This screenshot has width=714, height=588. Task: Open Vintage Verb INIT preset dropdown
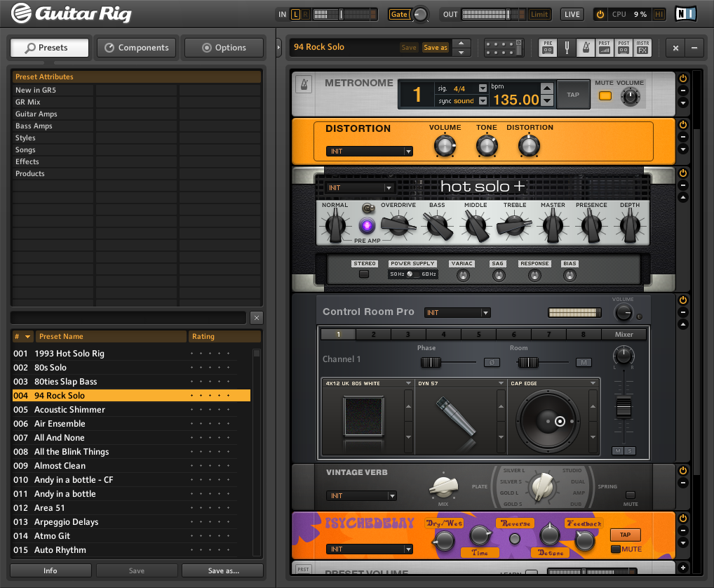pyautogui.click(x=361, y=495)
